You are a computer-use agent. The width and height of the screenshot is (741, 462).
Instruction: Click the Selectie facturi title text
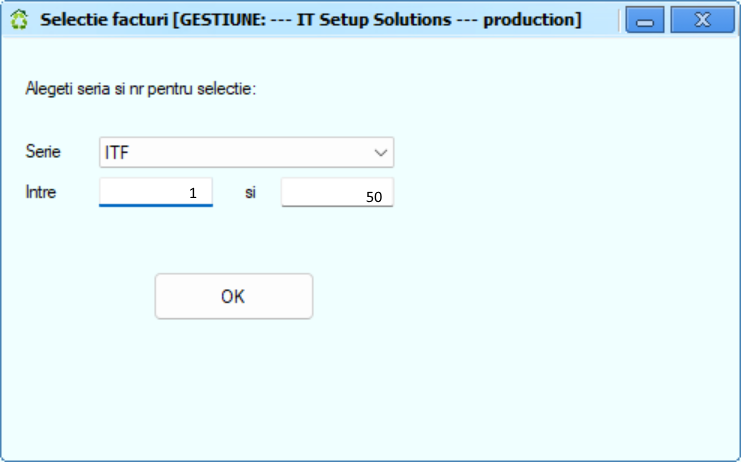pos(104,20)
